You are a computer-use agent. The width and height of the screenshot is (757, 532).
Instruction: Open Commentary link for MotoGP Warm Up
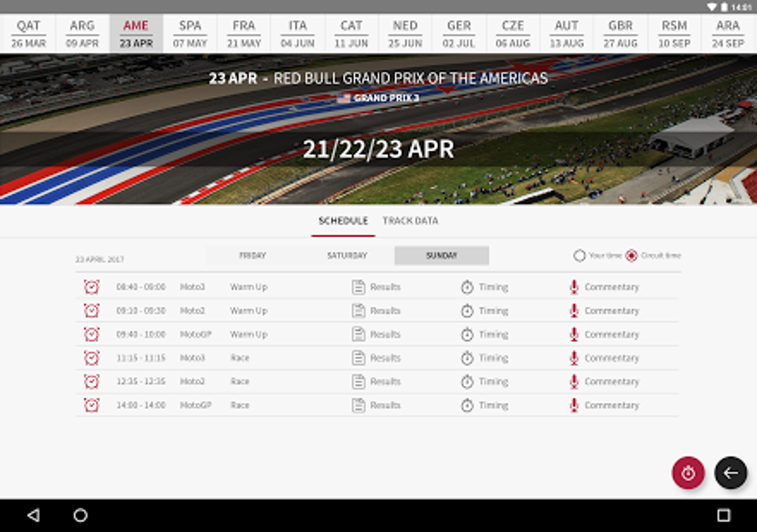[612, 334]
